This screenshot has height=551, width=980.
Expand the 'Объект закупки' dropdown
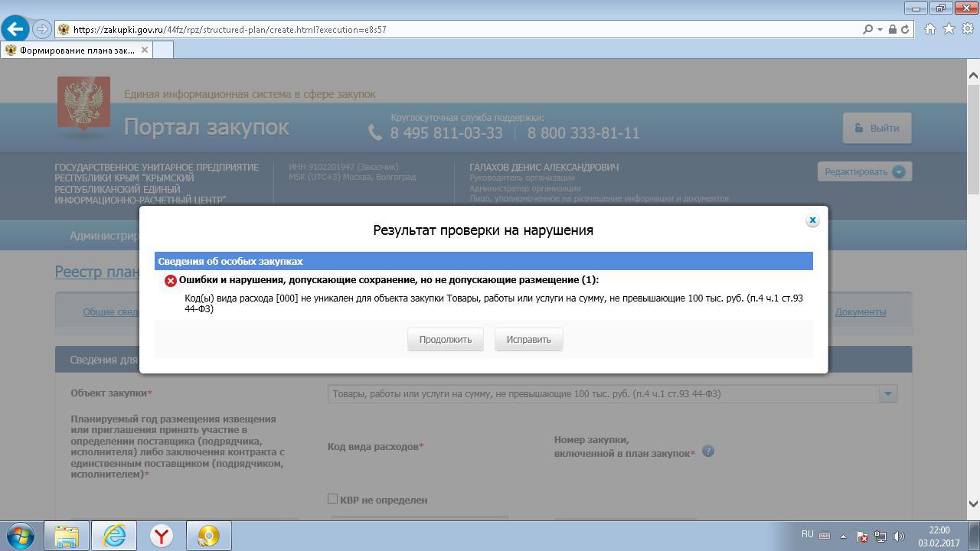click(887, 394)
